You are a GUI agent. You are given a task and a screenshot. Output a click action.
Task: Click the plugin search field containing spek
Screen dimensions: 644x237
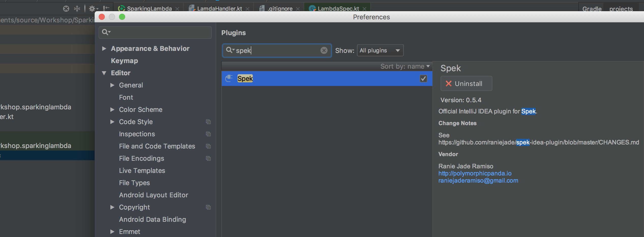[277, 50]
